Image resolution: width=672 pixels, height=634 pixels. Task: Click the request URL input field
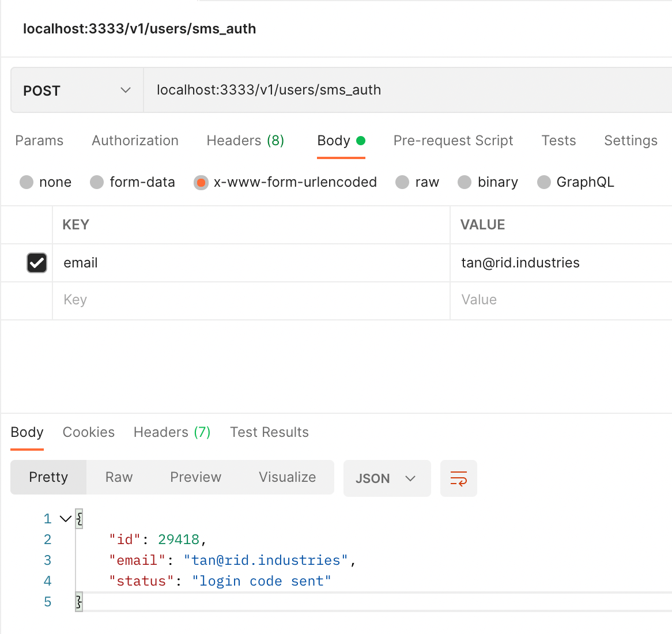click(407, 90)
